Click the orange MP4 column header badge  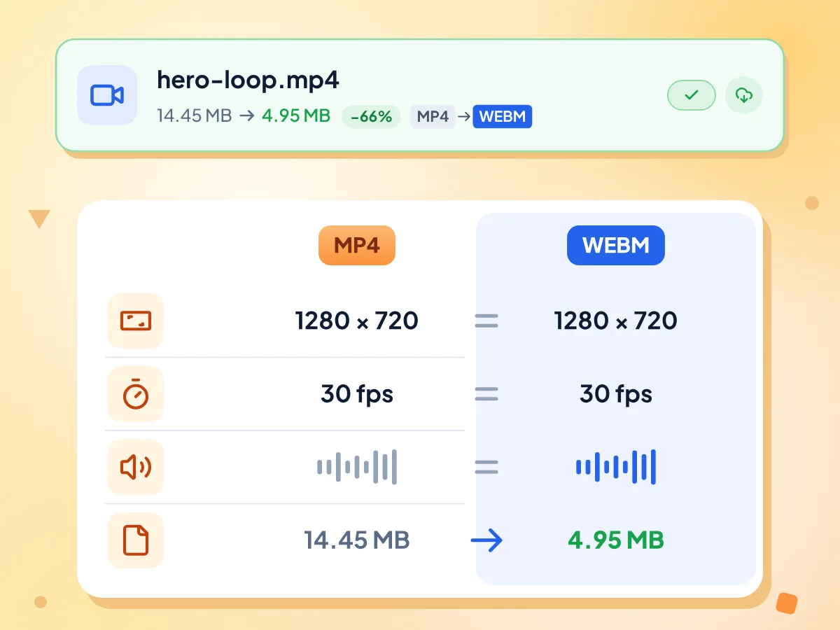[357, 246]
